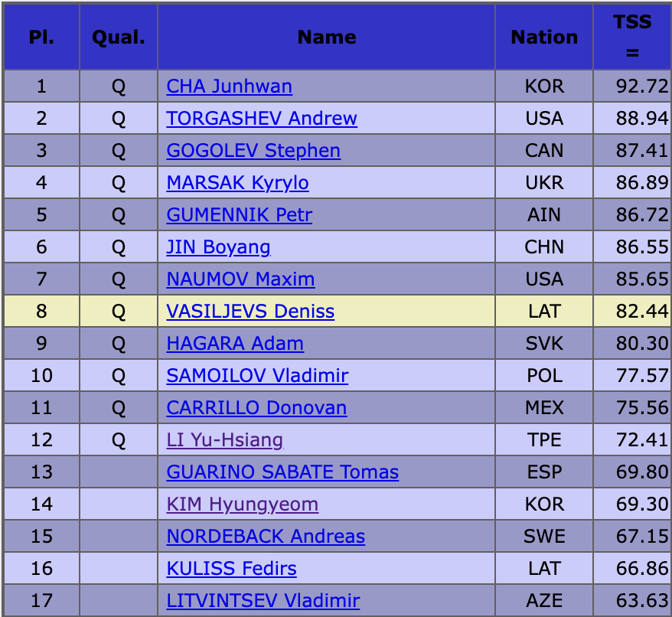The height and width of the screenshot is (617, 672).
Task: Select the GUMENNIK Petr link
Action: pos(239,215)
